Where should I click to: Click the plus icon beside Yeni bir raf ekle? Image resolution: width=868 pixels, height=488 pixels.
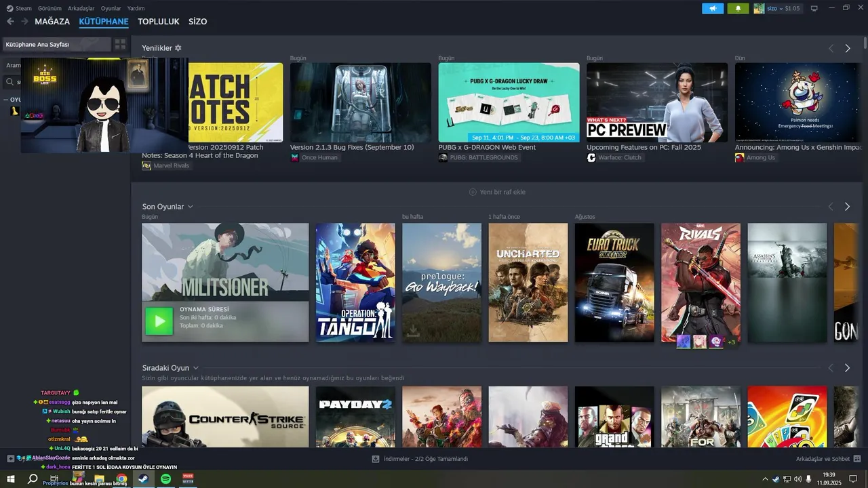[473, 192]
